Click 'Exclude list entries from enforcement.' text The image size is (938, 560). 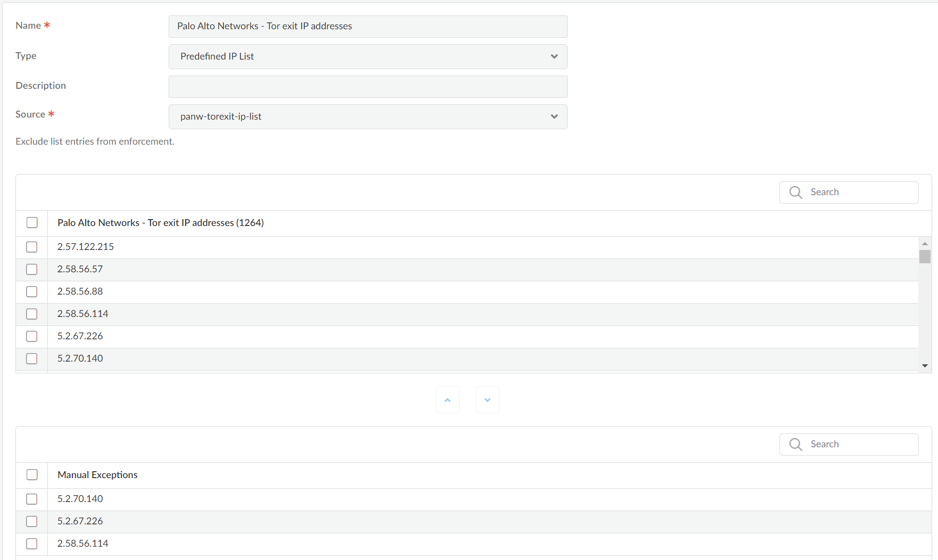click(x=95, y=141)
